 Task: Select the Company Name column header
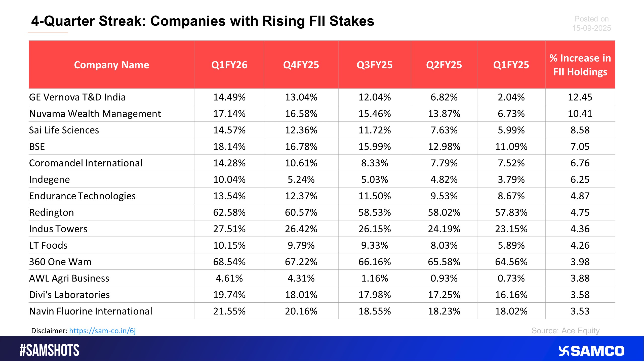coord(111,65)
